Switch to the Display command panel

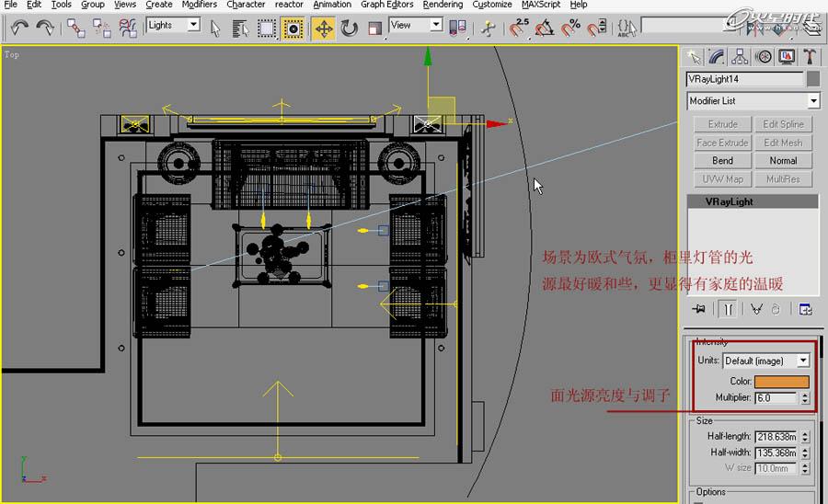[787, 56]
